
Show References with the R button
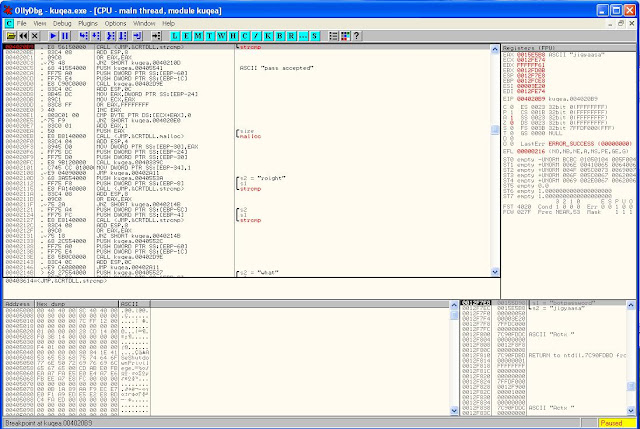291,36
